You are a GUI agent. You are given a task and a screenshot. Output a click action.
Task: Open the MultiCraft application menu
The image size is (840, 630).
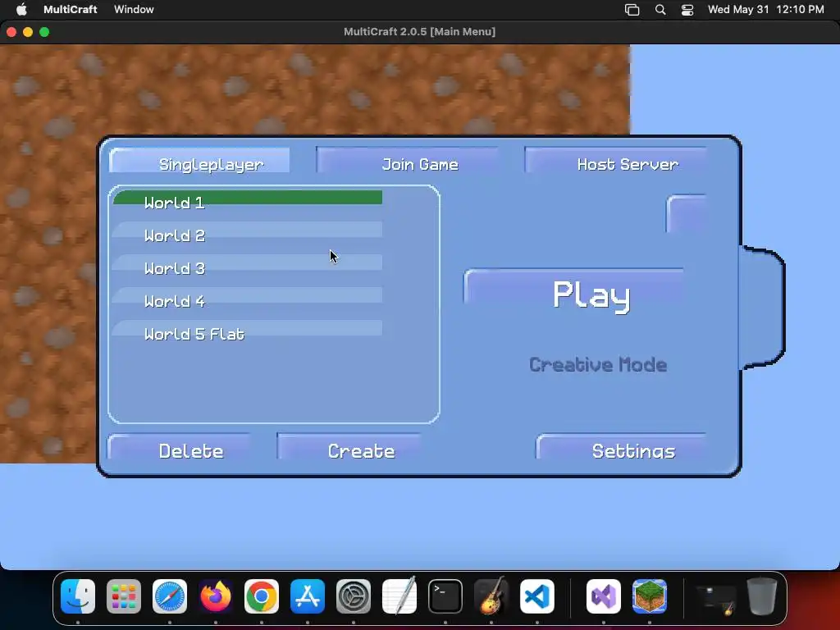point(71,9)
